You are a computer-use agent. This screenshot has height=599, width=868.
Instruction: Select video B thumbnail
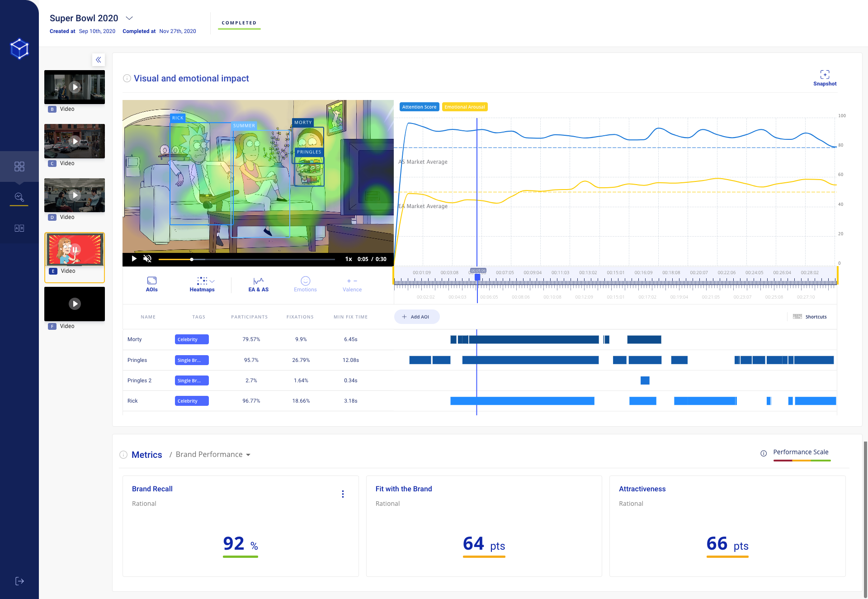(x=75, y=87)
